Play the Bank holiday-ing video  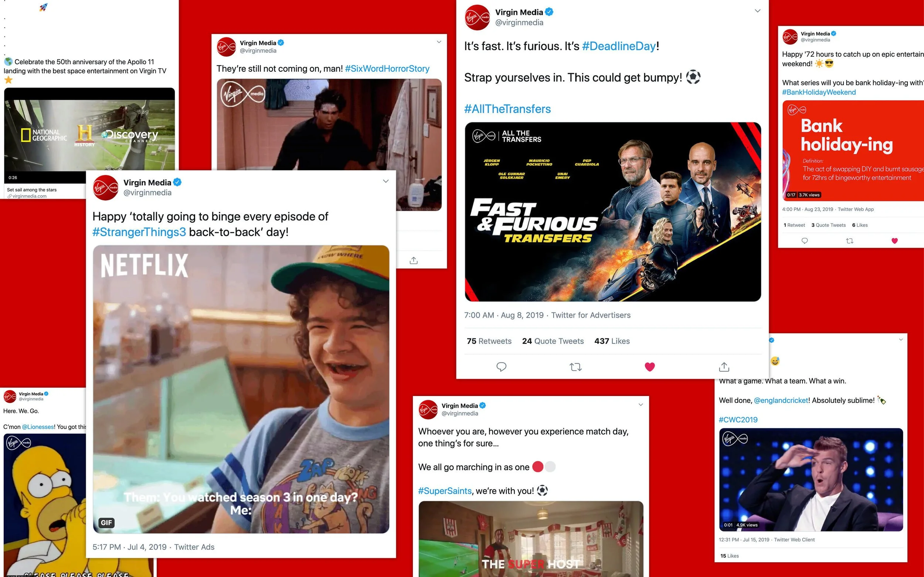tap(853, 150)
